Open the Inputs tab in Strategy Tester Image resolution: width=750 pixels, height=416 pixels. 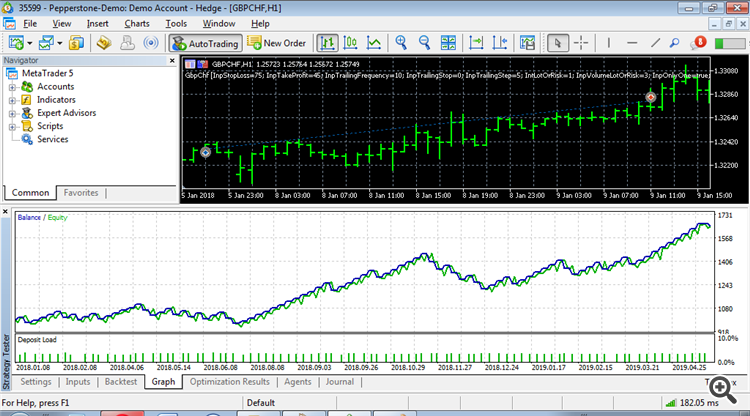tap(77, 382)
